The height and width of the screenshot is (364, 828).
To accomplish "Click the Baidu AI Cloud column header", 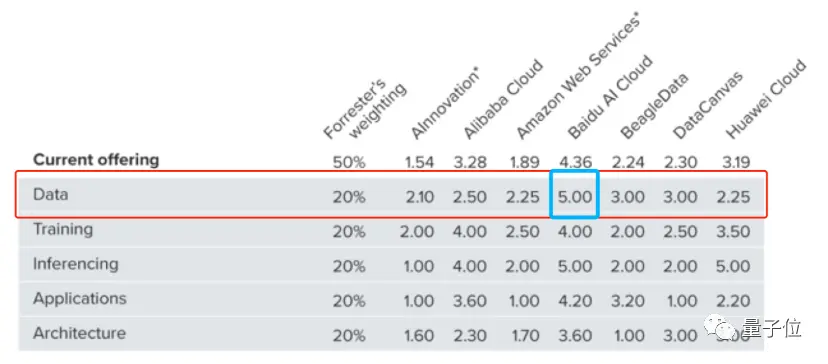I will (x=610, y=97).
